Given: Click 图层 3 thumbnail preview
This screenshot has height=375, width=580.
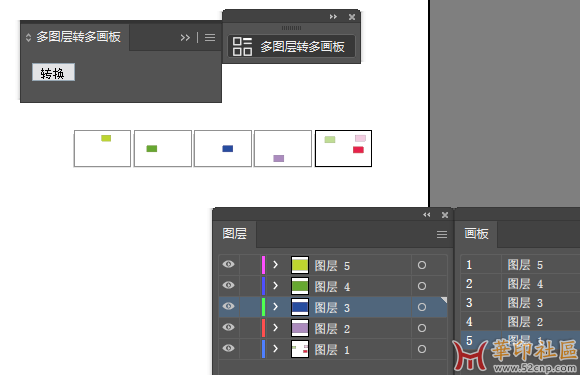Looking at the screenshot, I should (300, 307).
